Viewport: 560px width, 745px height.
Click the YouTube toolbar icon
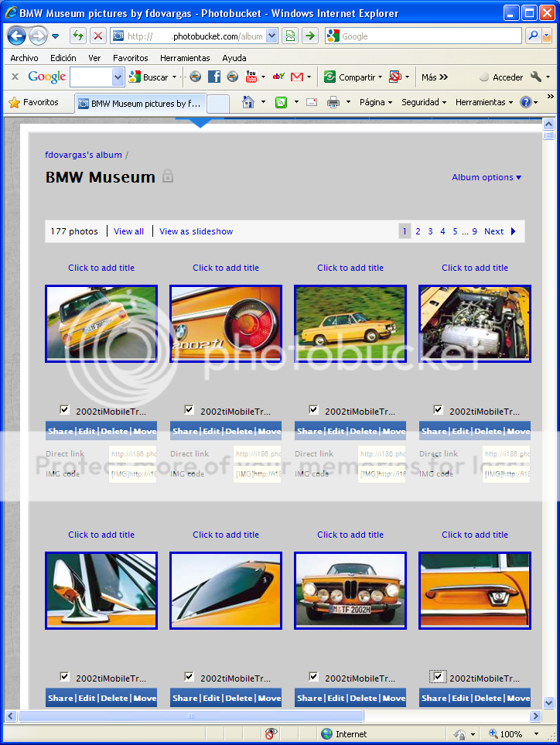point(251,77)
